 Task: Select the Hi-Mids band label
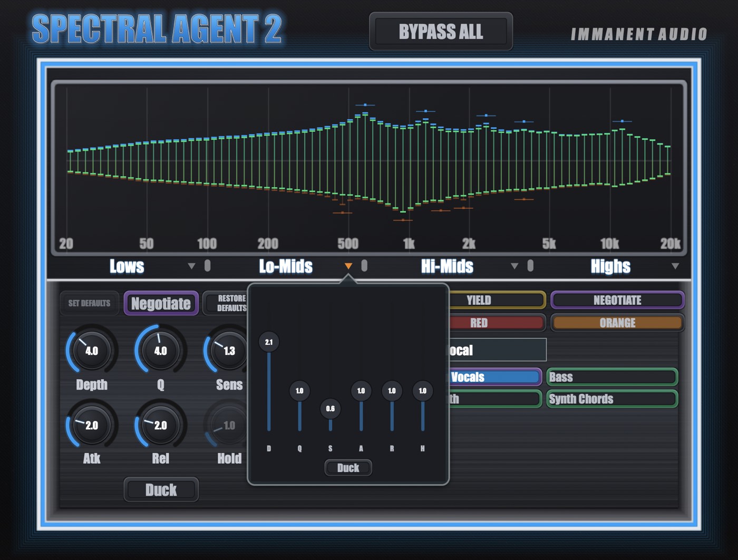pos(447,266)
